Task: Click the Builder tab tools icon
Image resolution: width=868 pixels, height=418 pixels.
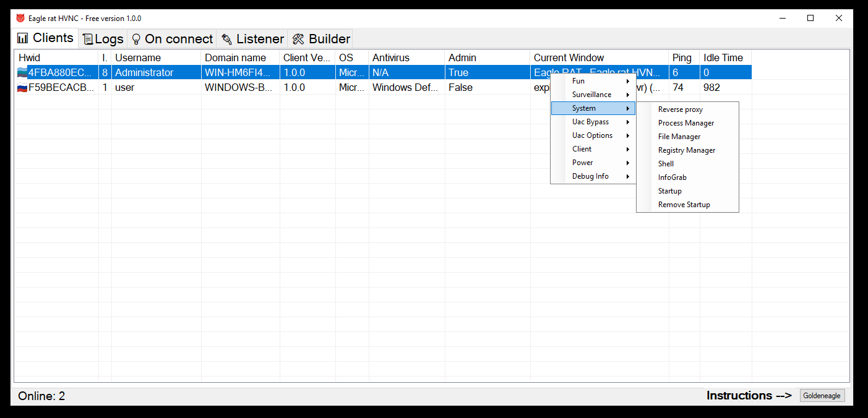Action: point(298,40)
